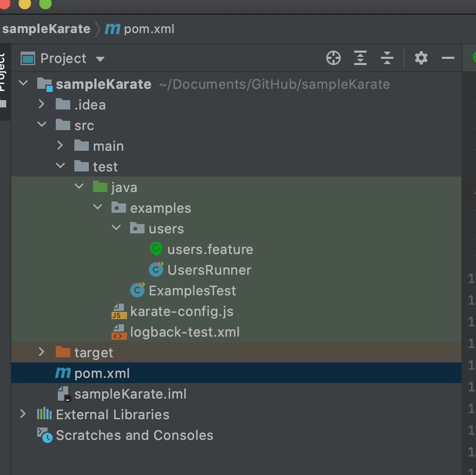
Task: Click the src folder icon
Action: (63, 125)
